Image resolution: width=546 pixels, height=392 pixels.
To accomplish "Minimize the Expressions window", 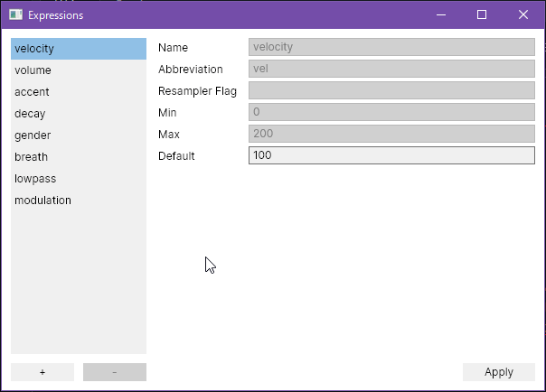I will pyautogui.click(x=441, y=14).
